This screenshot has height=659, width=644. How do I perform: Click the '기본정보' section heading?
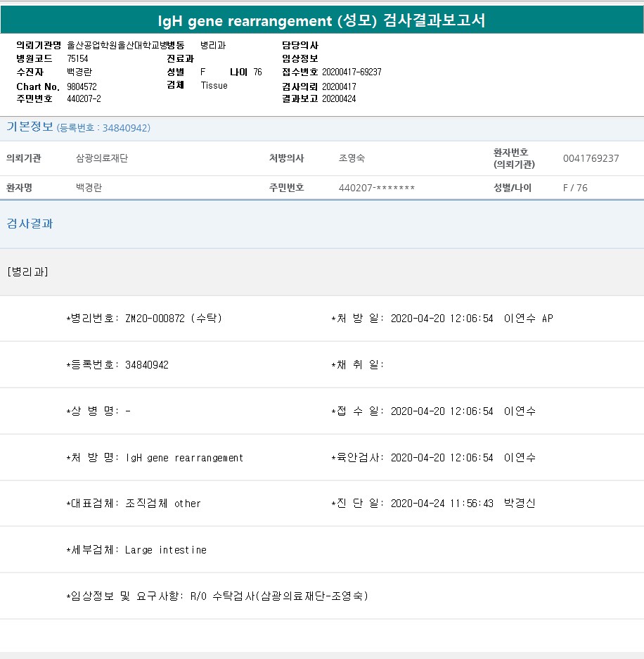click(x=30, y=127)
